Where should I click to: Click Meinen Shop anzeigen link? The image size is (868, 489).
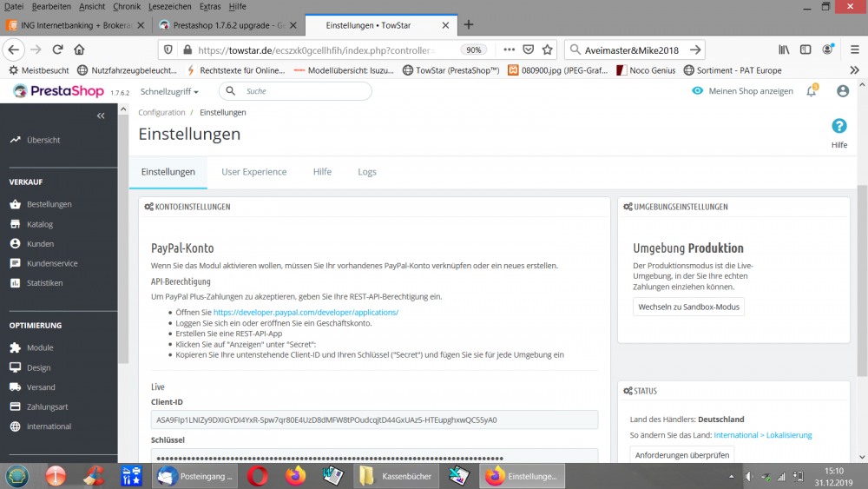click(742, 91)
